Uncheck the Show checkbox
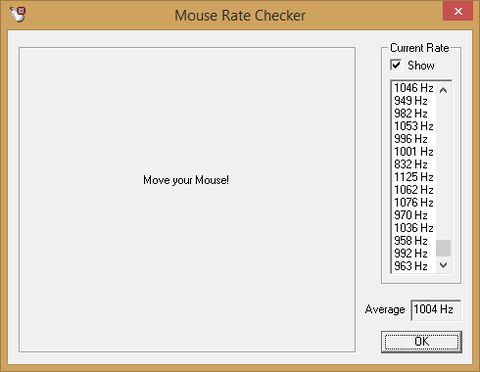The width and height of the screenshot is (480, 372). click(x=396, y=65)
